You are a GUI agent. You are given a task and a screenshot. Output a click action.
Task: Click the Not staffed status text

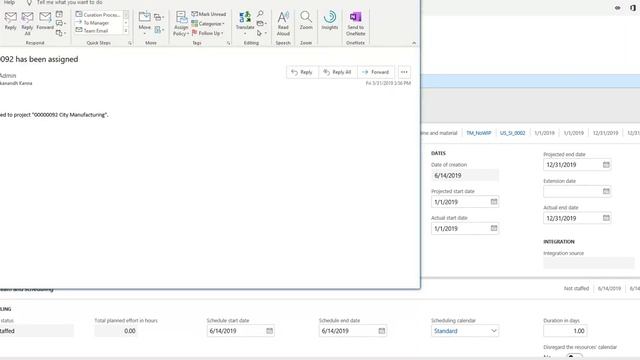click(x=576, y=288)
